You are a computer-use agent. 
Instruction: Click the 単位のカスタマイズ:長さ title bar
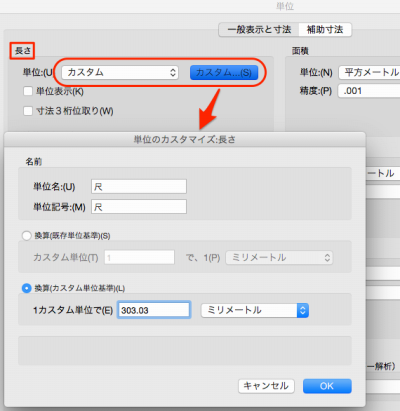185,139
